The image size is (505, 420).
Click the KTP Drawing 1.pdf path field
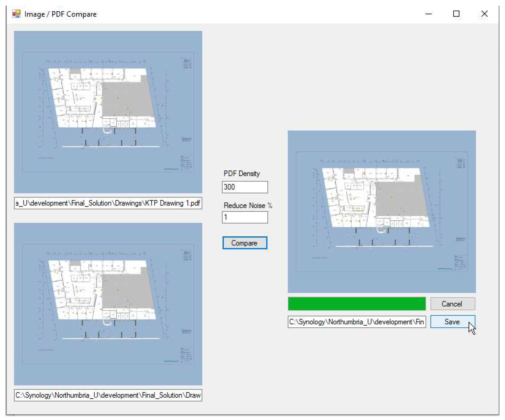(x=108, y=203)
